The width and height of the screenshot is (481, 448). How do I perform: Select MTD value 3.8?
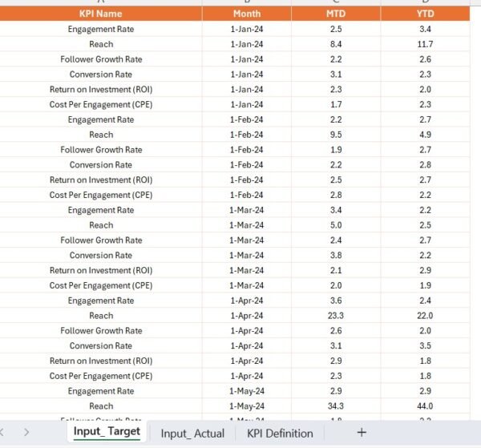336,255
